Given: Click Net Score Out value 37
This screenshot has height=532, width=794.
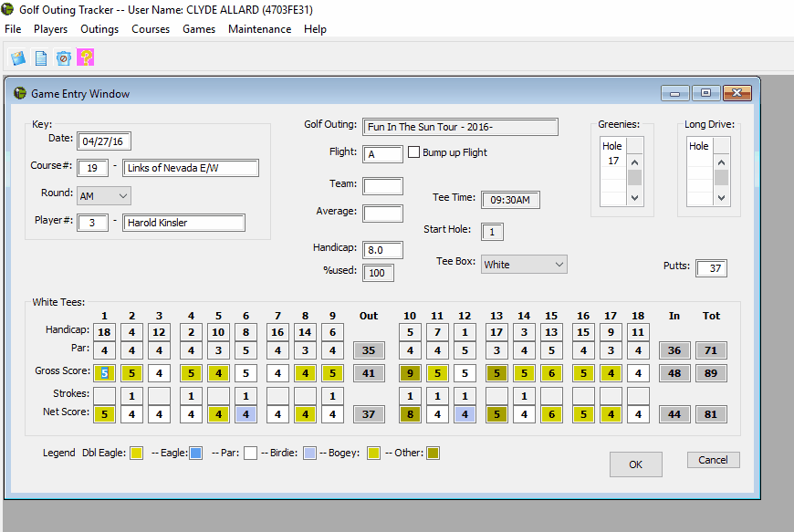Looking at the screenshot, I should [369, 414].
